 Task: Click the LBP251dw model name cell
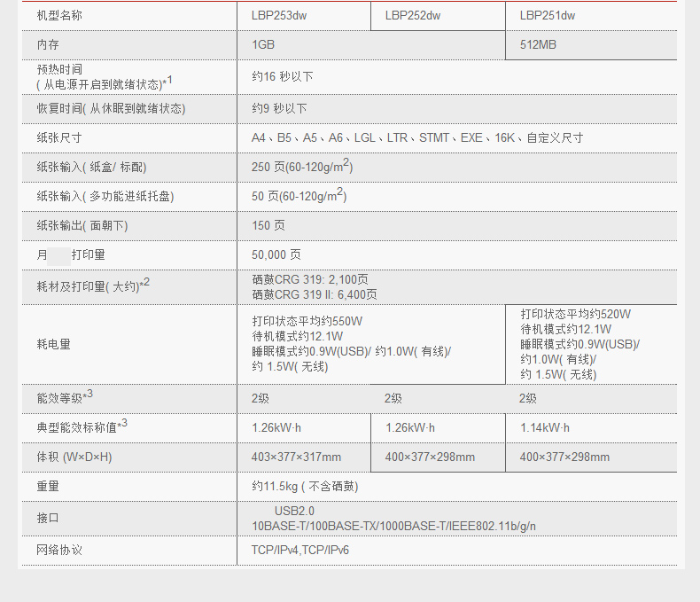[x=548, y=16]
